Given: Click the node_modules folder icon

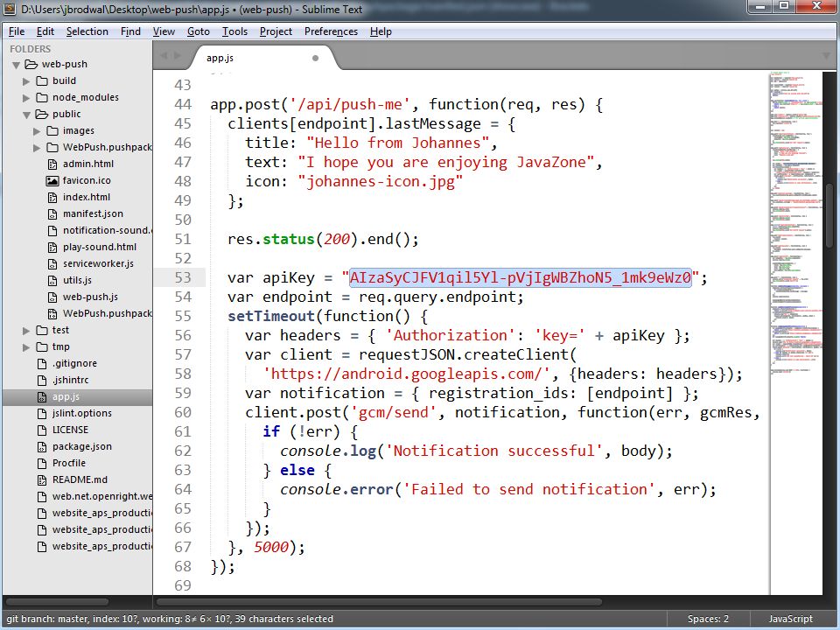Looking at the screenshot, I should coord(42,97).
